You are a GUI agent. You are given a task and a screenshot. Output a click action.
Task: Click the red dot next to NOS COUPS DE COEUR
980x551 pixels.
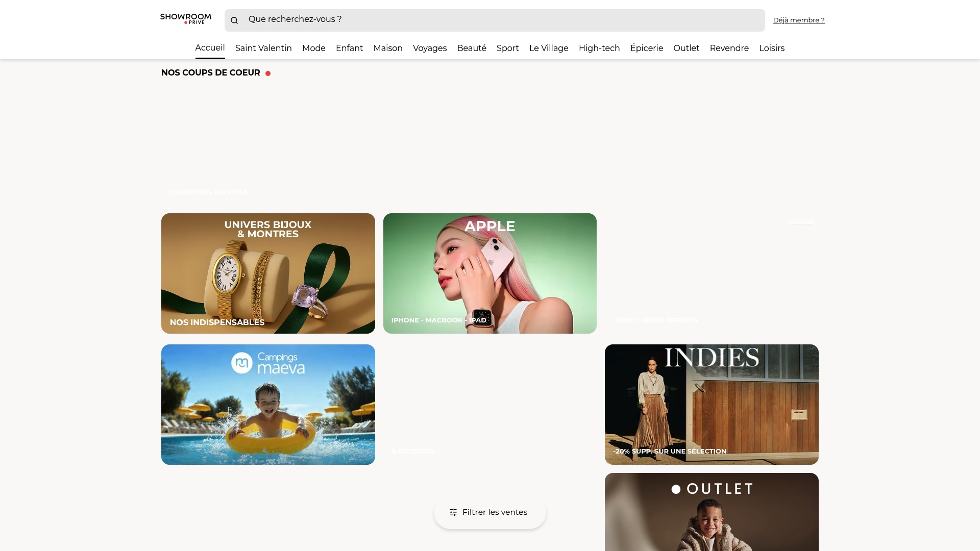(x=268, y=72)
